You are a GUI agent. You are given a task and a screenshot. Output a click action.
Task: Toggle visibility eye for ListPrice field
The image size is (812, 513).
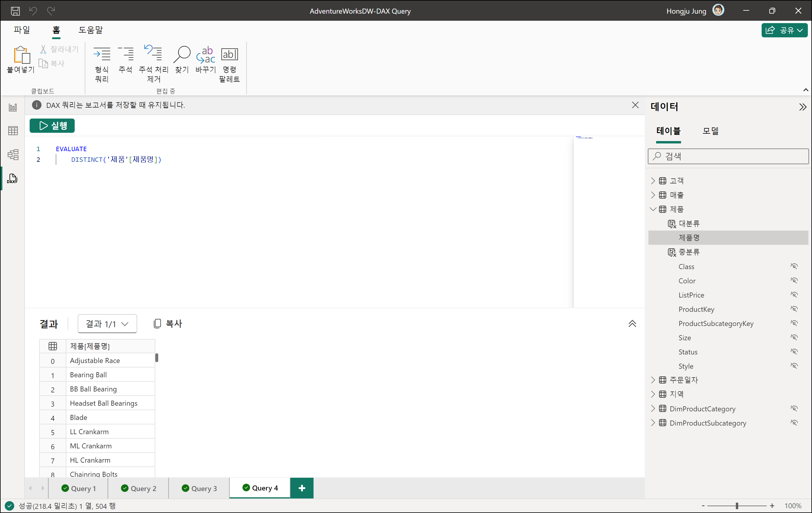pyautogui.click(x=794, y=295)
